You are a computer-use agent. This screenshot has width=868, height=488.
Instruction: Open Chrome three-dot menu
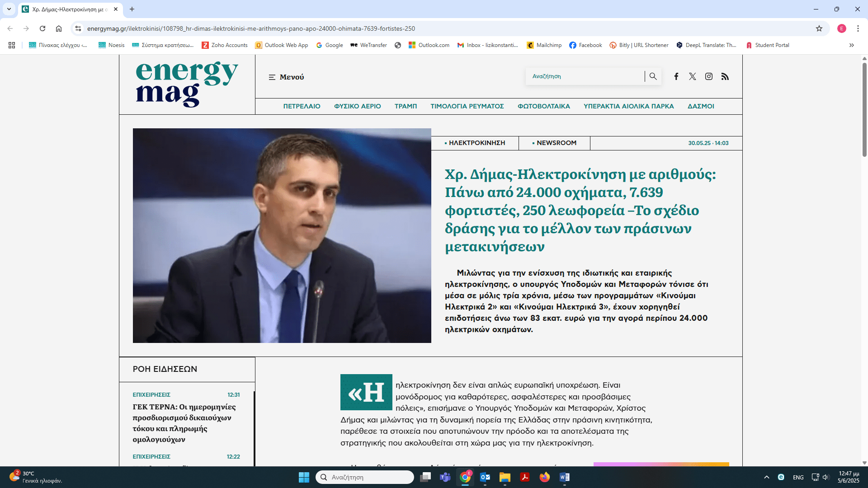coord(858,28)
